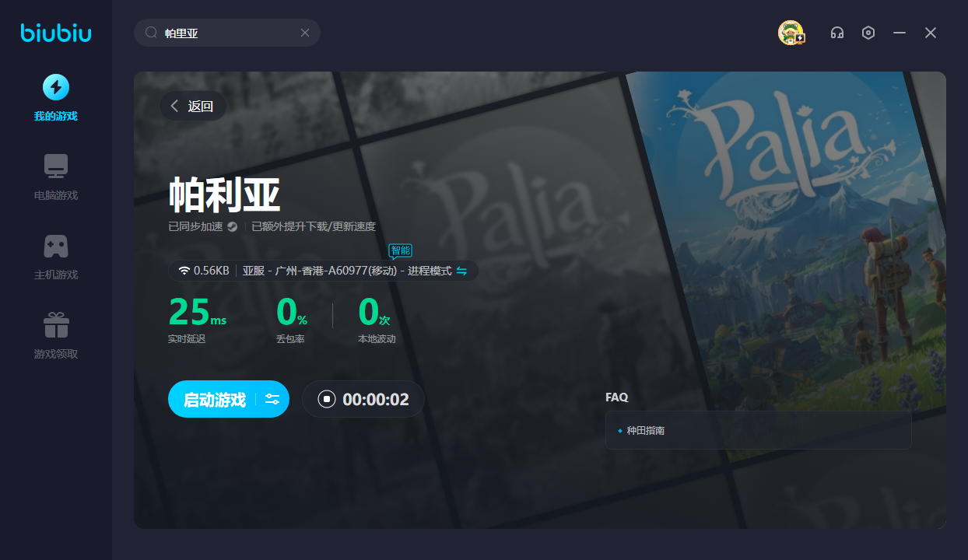Click the Steam sync icon beside 已同步加速
Image resolution: width=968 pixels, height=560 pixels.
pyautogui.click(x=232, y=227)
